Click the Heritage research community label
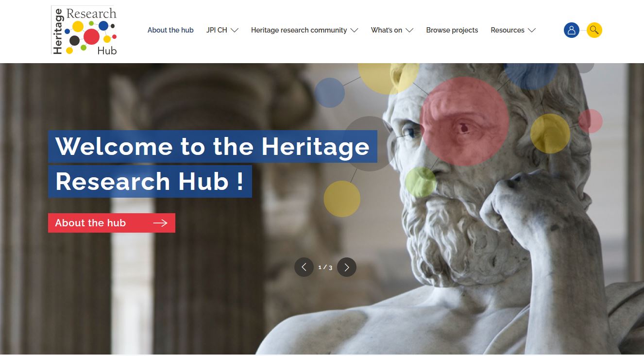Screen dimensions: 644x356 (299, 30)
